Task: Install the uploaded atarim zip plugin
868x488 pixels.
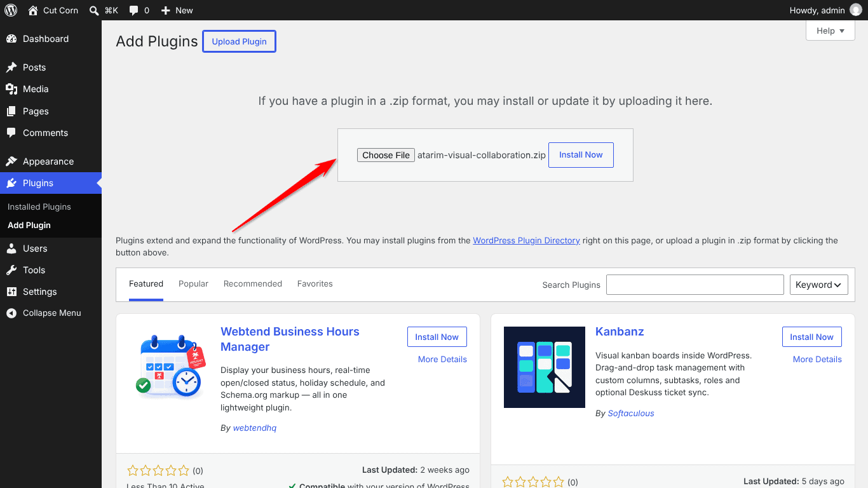Action: point(581,155)
